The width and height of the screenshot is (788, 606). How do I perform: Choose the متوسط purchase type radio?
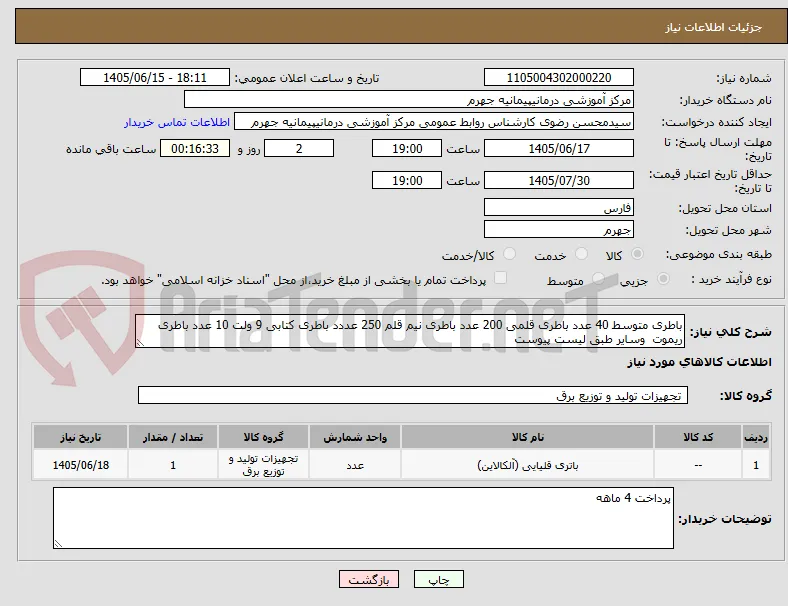pyautogui.click(x=598, y=278)
